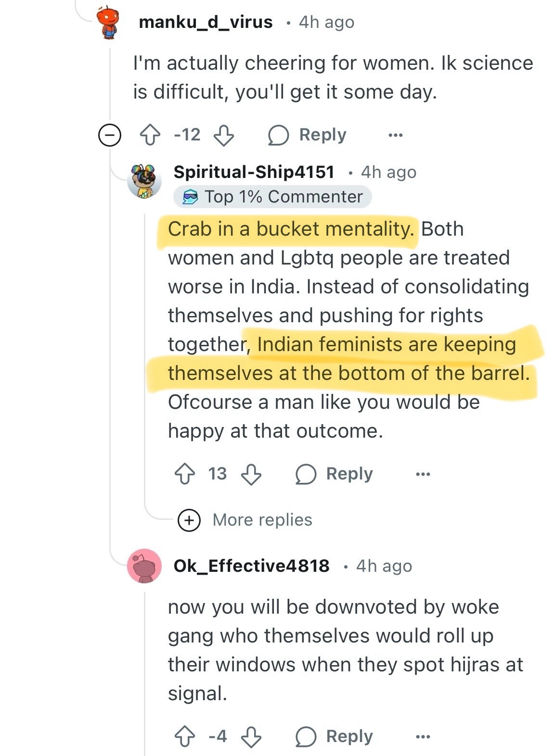Screen dimensions: 554x756
Task: Downvote Spiritual-Ship4151's comment
Action: click(x=251, y=474)
